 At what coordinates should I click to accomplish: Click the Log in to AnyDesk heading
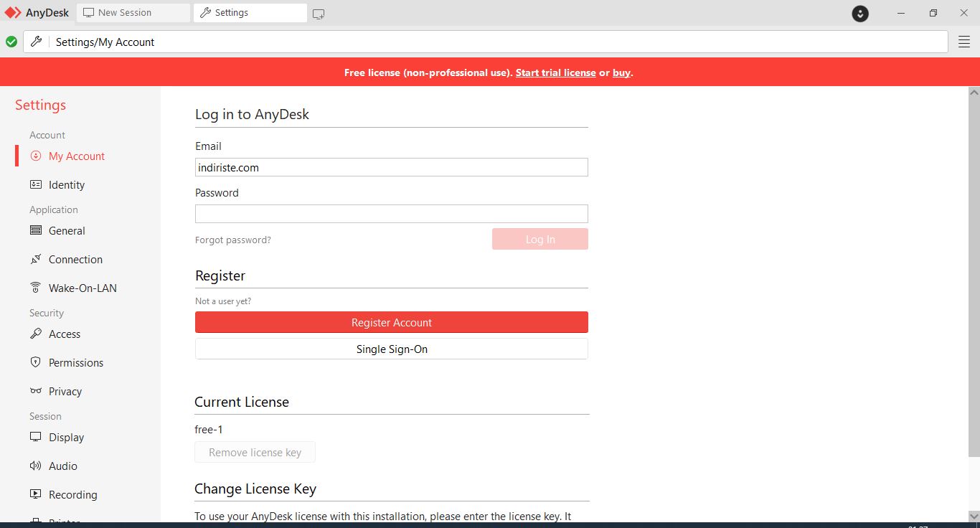point(252,114)
